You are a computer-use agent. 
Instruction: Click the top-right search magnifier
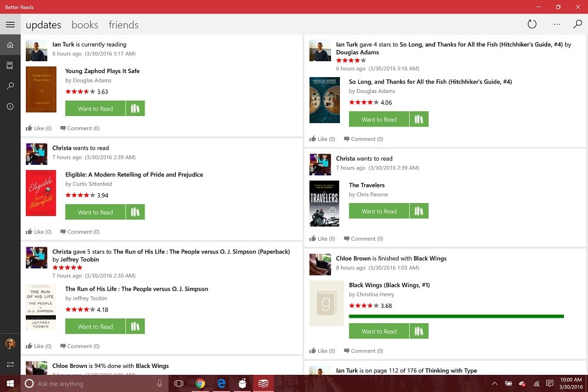(x=577, y=24)
